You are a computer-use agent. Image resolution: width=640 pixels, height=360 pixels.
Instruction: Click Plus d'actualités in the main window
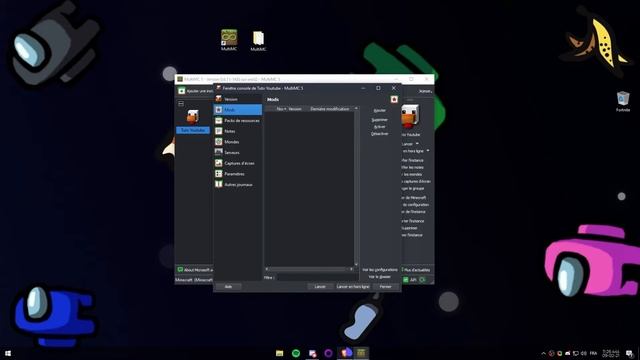click(417, 270)
